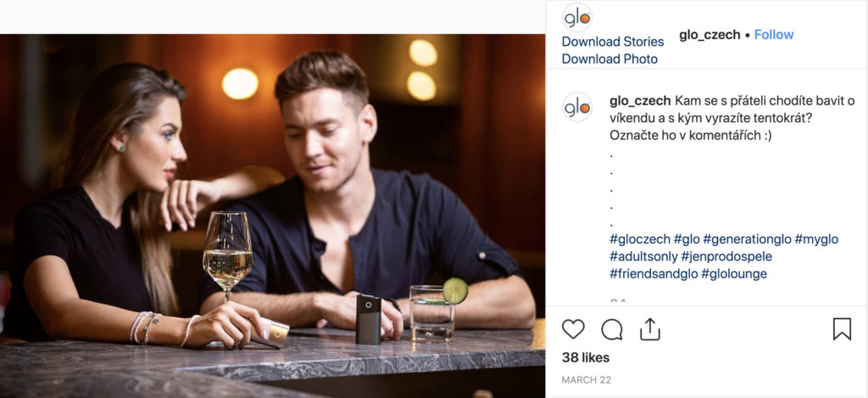Open the #gloczech hashtag
868x398 pixels.
tap(639, 239)
